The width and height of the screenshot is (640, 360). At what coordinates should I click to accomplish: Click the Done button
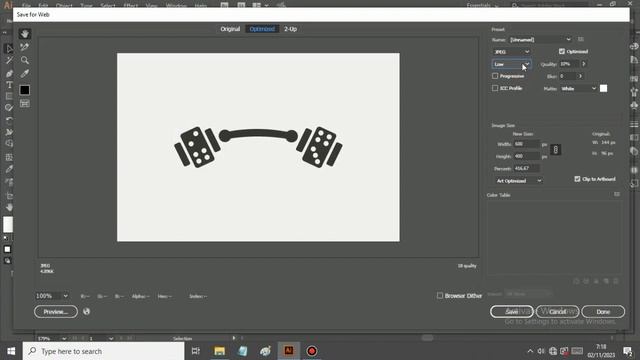[x=603, y=311]
